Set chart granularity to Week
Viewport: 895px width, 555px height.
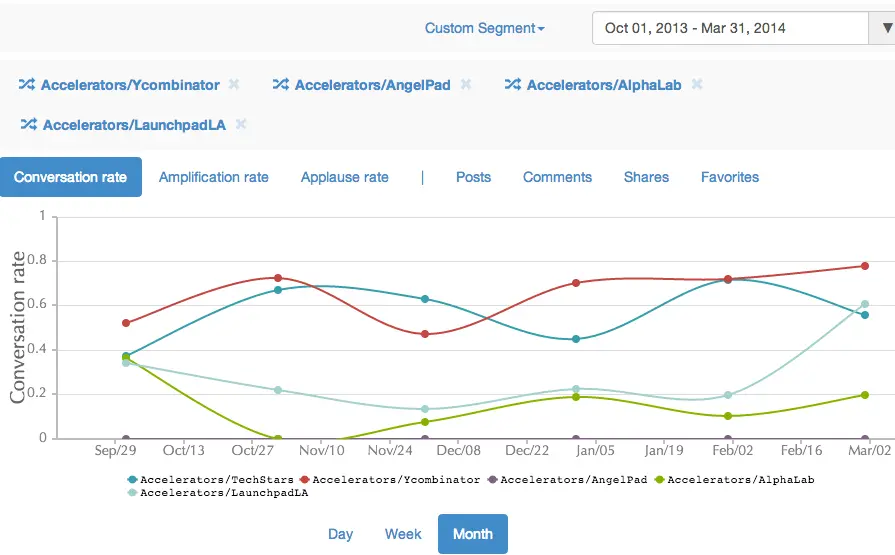click(x=403, y=534)
